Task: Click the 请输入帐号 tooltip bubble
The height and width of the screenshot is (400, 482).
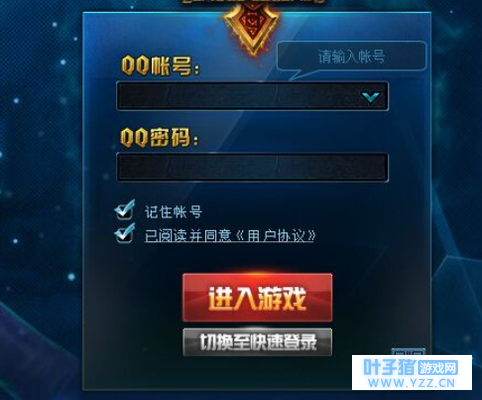Action: [x=351, y=56]
